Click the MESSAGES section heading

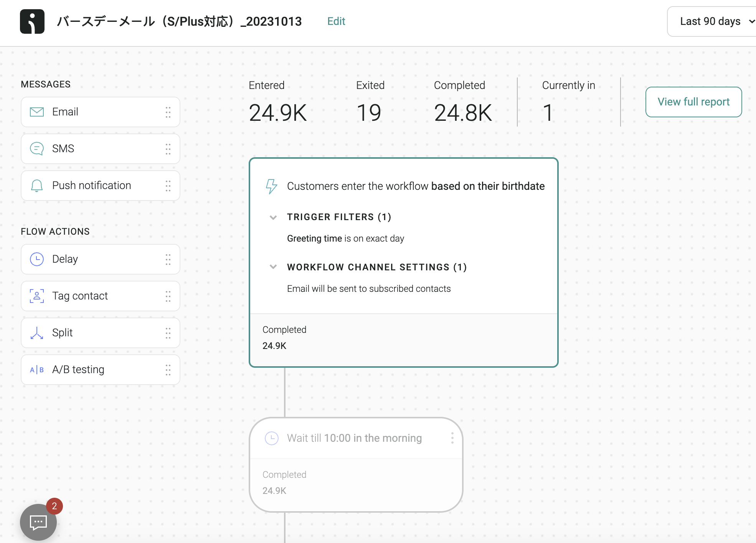pos(46,84)
